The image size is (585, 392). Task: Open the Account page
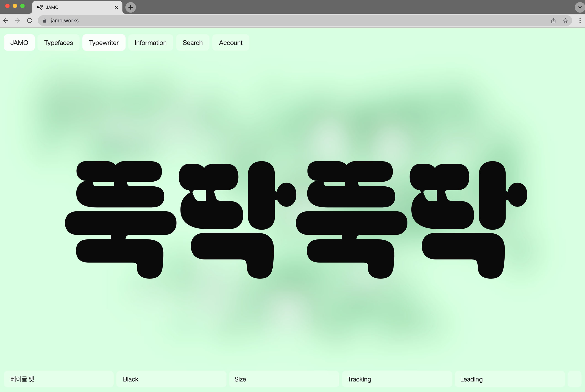click(x=231, y=43)
